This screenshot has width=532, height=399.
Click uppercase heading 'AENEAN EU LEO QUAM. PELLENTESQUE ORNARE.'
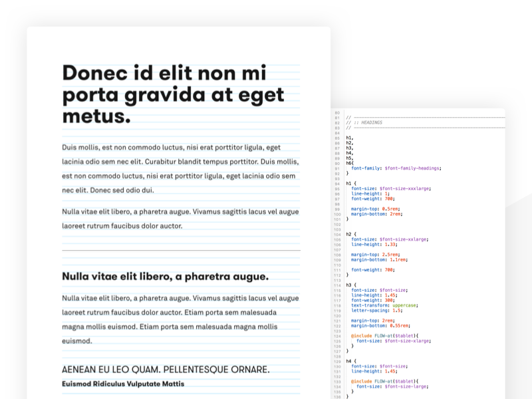[166, 370]
